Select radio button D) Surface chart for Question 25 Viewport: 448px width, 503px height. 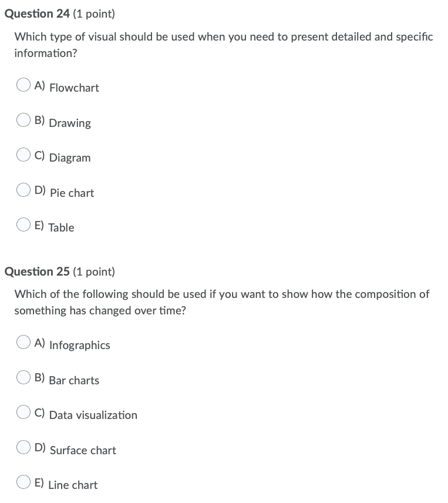[x=23, y=447]
